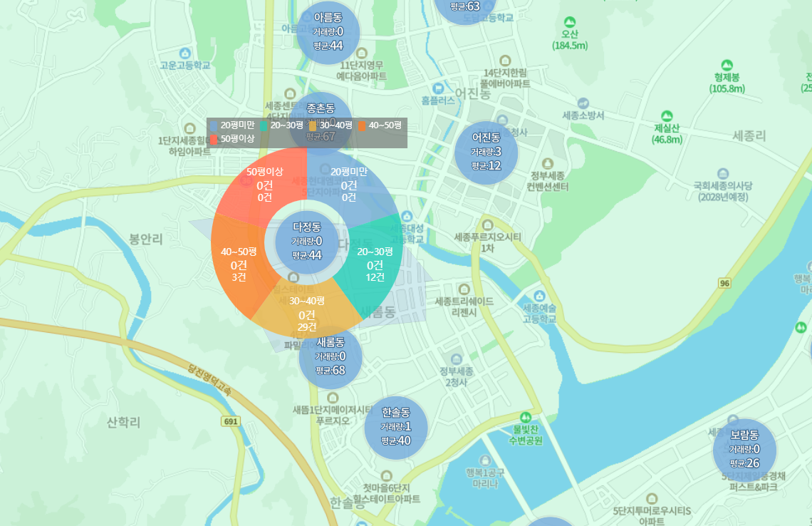Toggle 50평이상 legend color swatch
The height and width of the screenshot is (526, 812).
(x=214, y=139)
